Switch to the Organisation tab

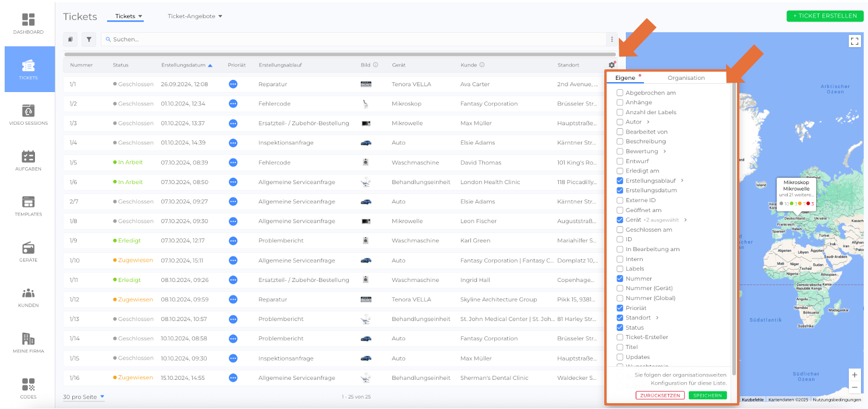[686, 78]
